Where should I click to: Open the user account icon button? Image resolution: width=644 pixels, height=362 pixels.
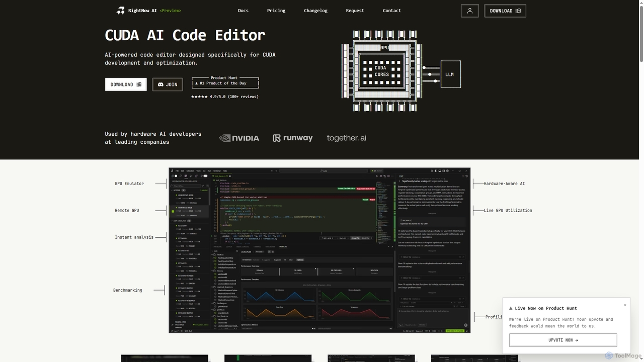tap(470, 11)
